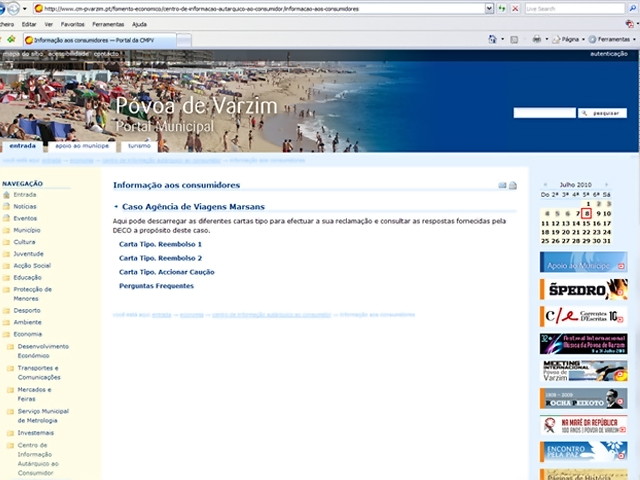Click the Apoio ao Munícipe banner
The width and height of the screenshot is (640, 480).
(x=583, y=262)
